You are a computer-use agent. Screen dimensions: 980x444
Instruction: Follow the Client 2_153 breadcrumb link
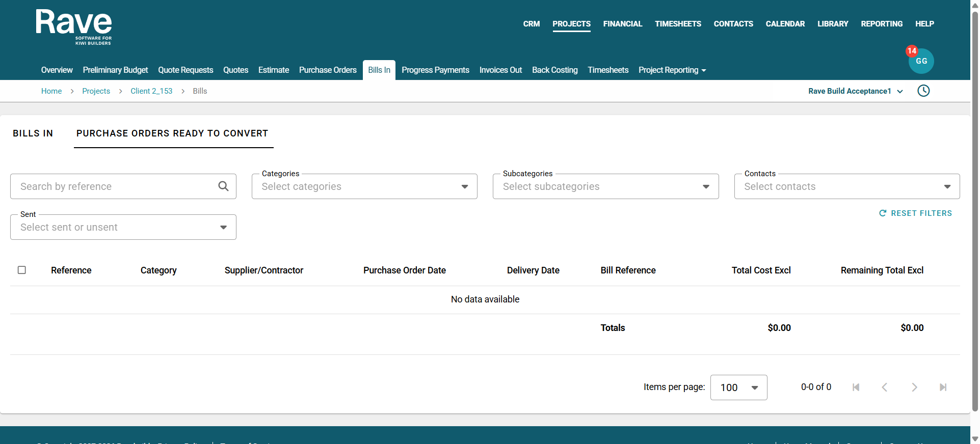151,91
